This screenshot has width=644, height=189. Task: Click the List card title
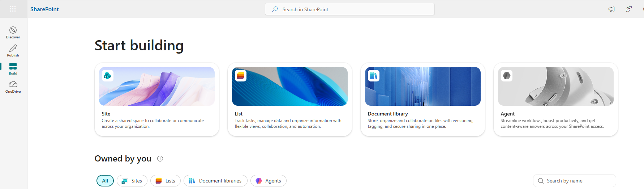click(239, 114)
